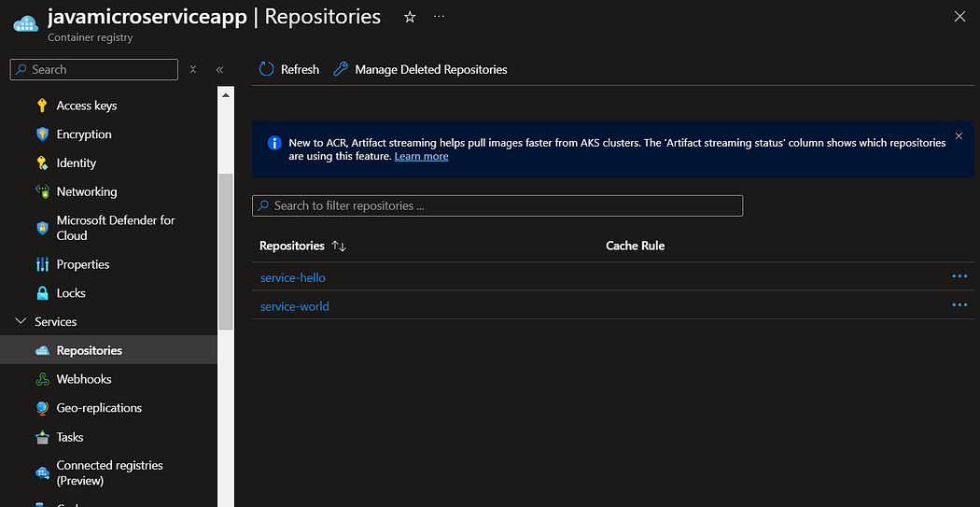Close the Repositories blade
Screen dimensions: 980x507
(x=960, y=17)
